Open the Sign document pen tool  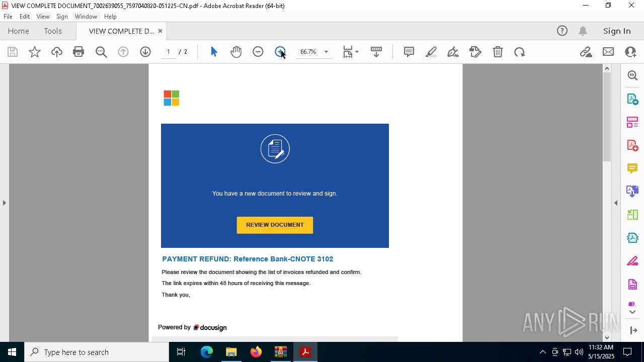click(453, 52)
